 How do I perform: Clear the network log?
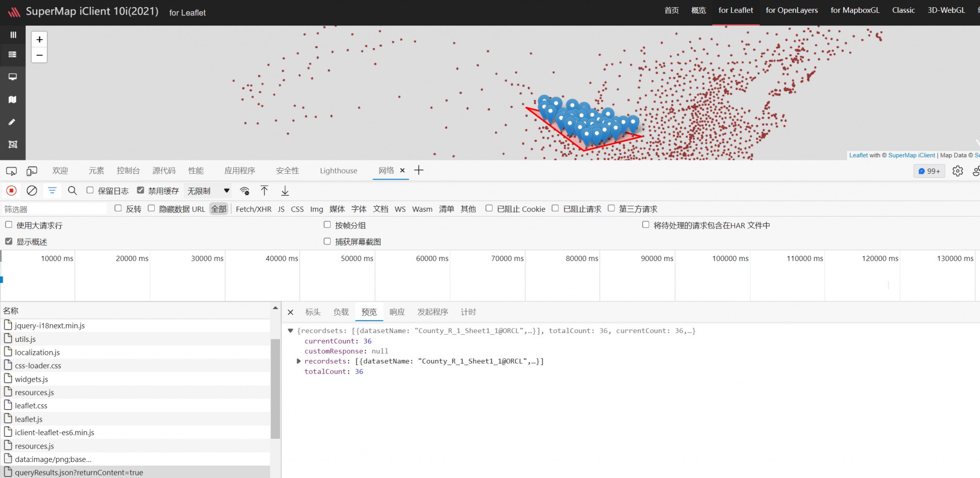(x=32, y=191)
